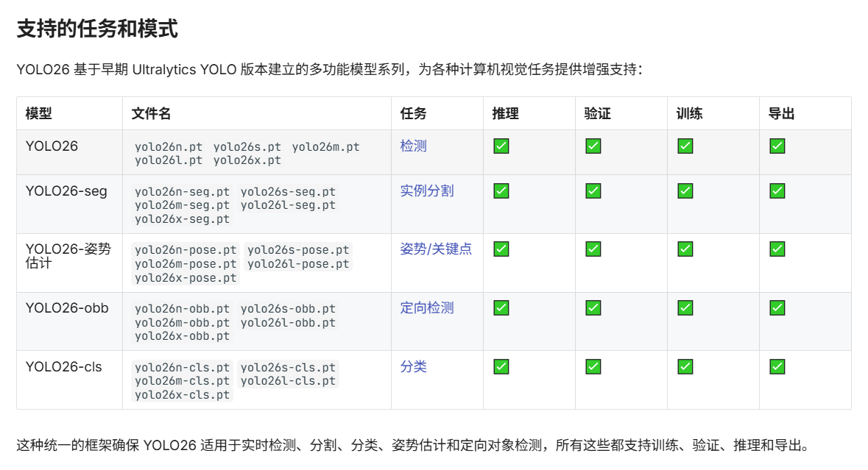
Task: Click the yolo26n.pt file name
Action: 169,147
